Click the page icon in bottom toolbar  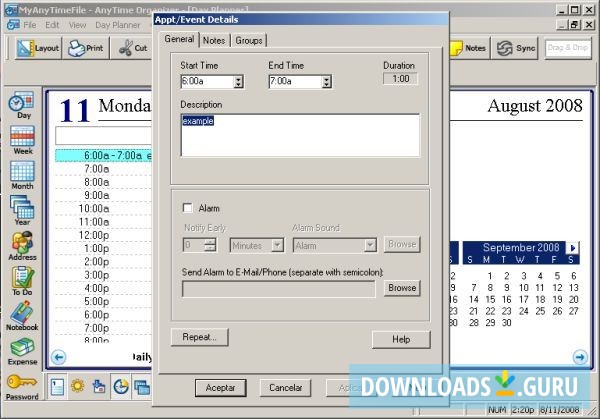(x=57, y=387)
